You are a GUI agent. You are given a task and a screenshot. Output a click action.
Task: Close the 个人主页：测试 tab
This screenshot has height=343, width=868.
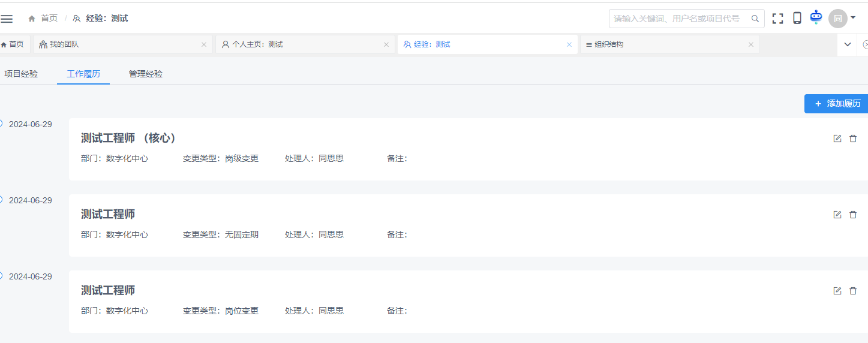(386, 44)
